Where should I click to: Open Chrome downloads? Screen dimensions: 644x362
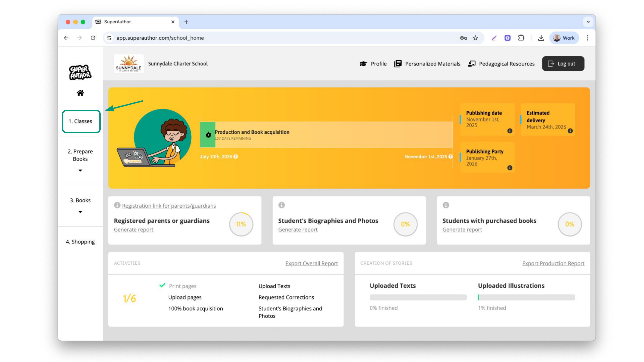[x=541, y=38]
